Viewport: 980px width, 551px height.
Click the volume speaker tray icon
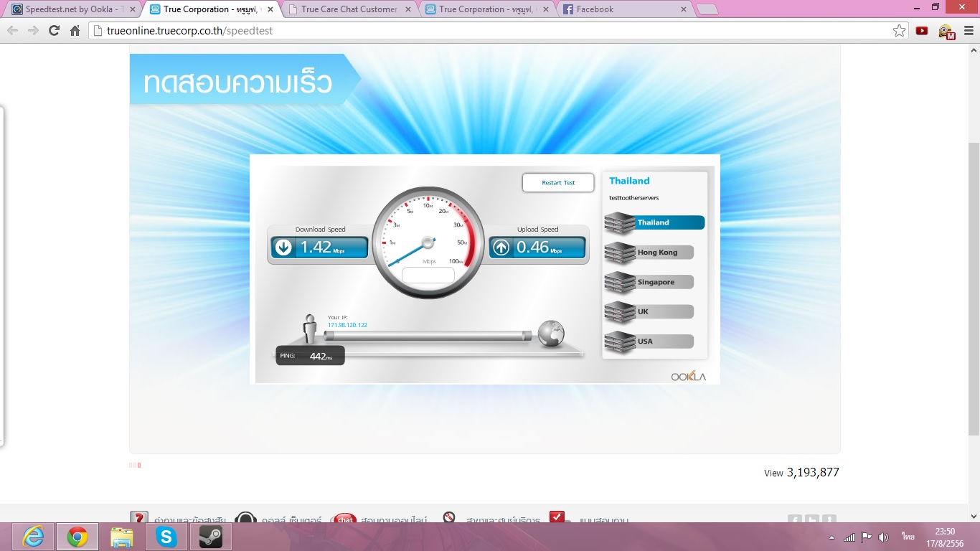click(883, 537)
